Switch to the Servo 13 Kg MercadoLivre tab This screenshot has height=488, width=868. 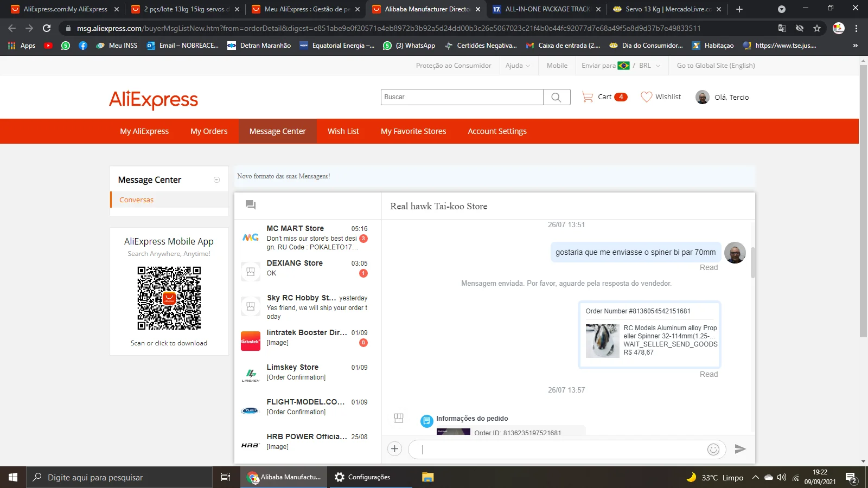click(667, 9)
